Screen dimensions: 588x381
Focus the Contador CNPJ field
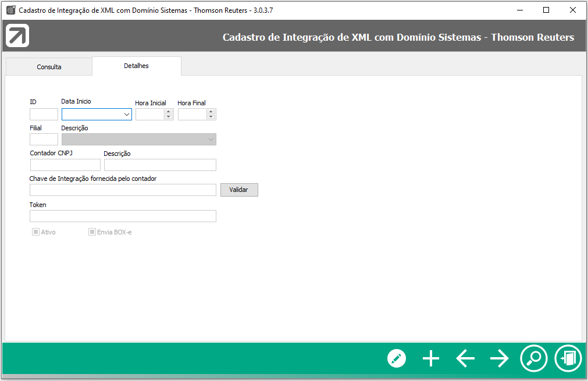(x=65, y=165)
